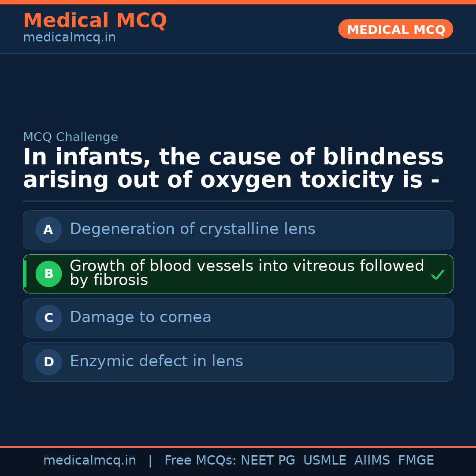Choose the letter C option circle

(48, 318)
